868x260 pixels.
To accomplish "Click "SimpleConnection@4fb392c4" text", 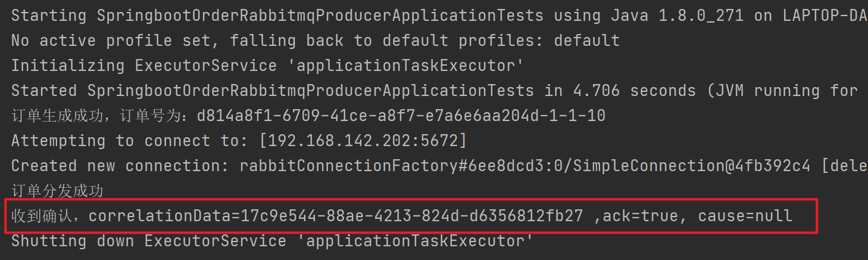I will 692,166.
